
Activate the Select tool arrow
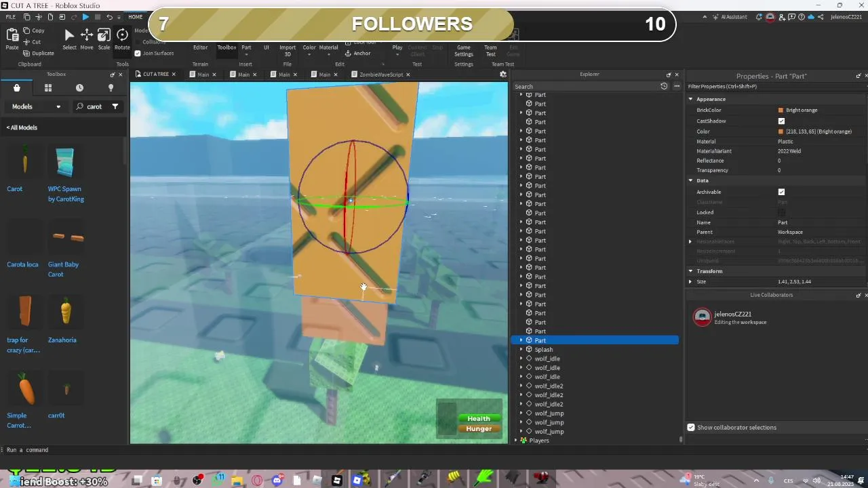click(x=69, y=39)
